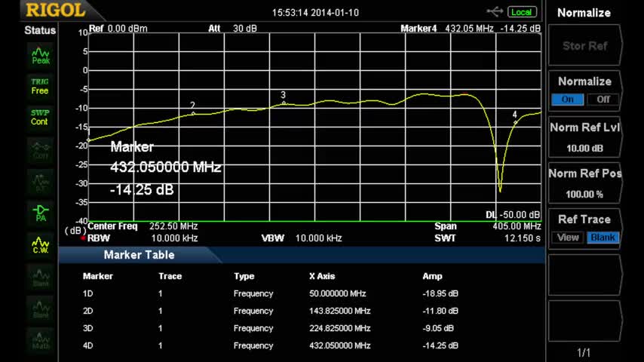Click marker 1 at trace start

click(89, 140)
